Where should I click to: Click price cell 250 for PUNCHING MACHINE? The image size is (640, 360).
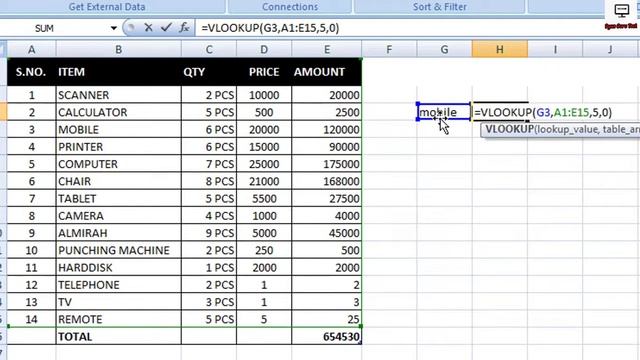(264, 250)
